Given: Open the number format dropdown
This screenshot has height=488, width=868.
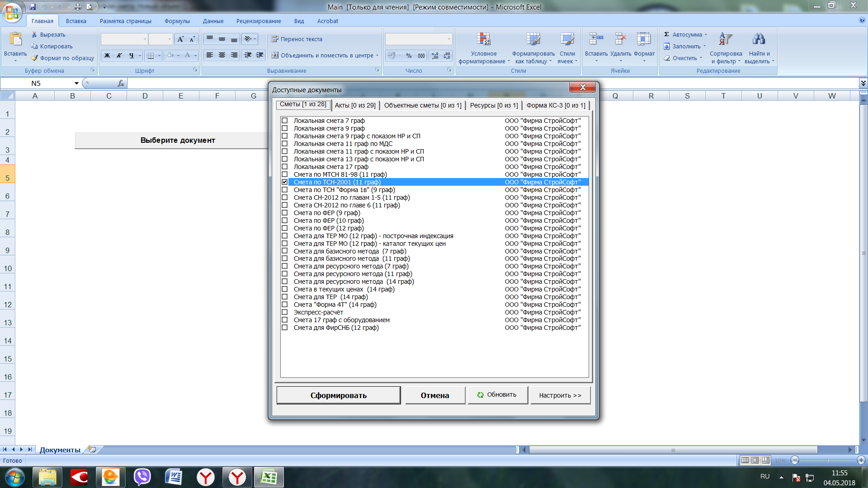Looking at the screenshot, I should tap(448, 39).
